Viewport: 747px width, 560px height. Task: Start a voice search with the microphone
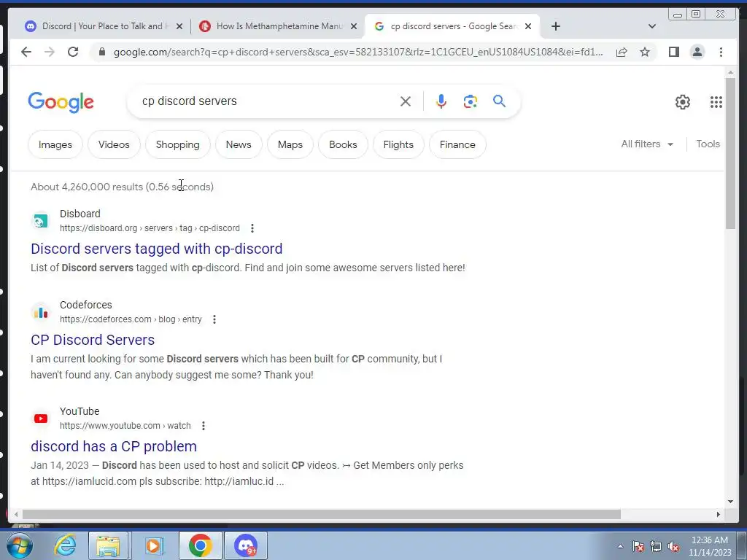(441, 101)
